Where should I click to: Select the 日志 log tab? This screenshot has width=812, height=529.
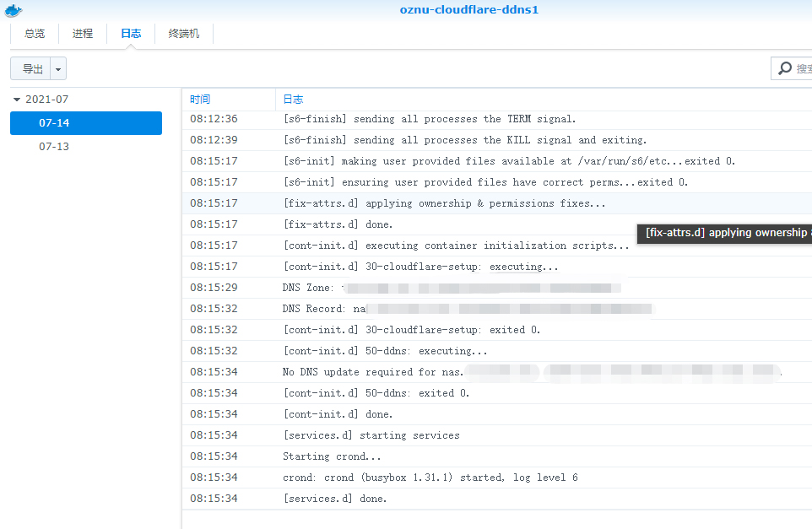click(131, 34)
